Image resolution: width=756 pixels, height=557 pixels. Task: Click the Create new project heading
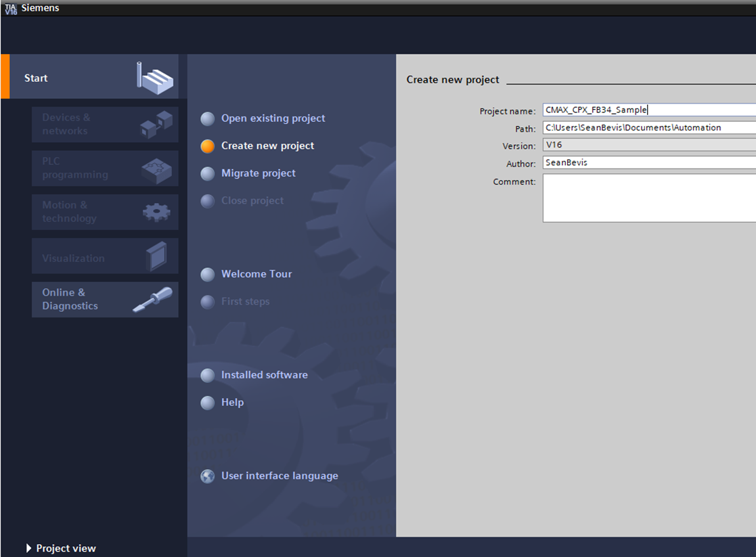point(453,80)
